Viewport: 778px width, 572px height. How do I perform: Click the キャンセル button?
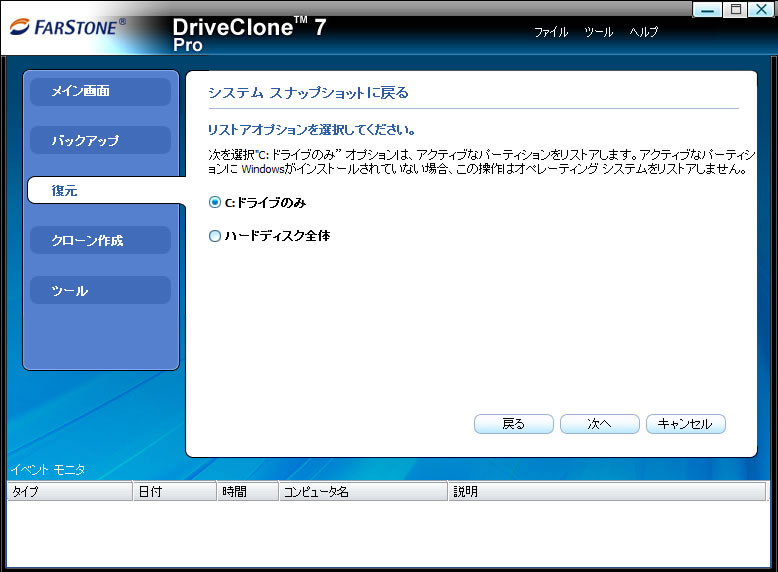pyautogui.click(x=686, y=424)
